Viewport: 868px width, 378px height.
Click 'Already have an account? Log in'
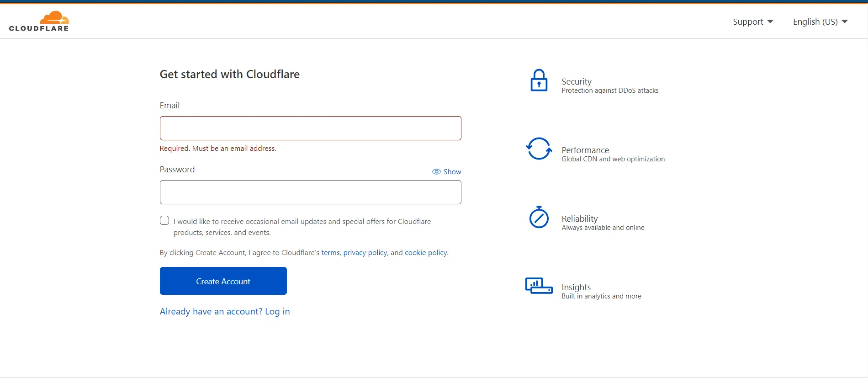tap(225, 311)
